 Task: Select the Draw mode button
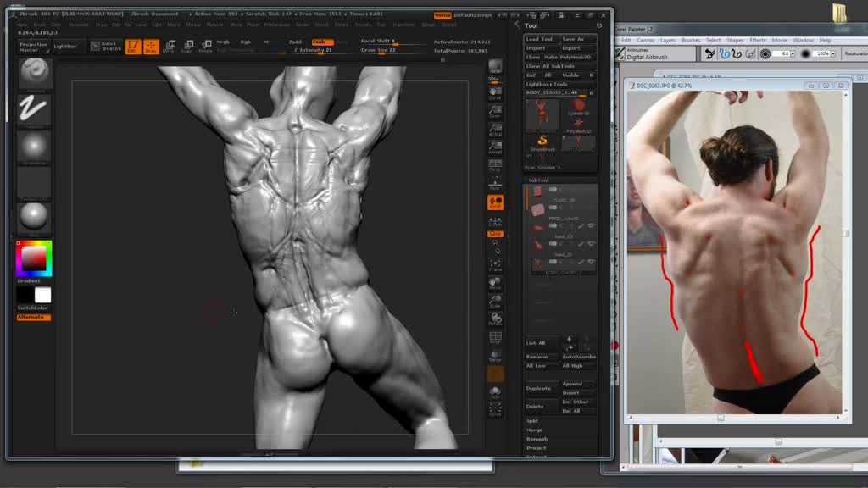pos(151,47)
